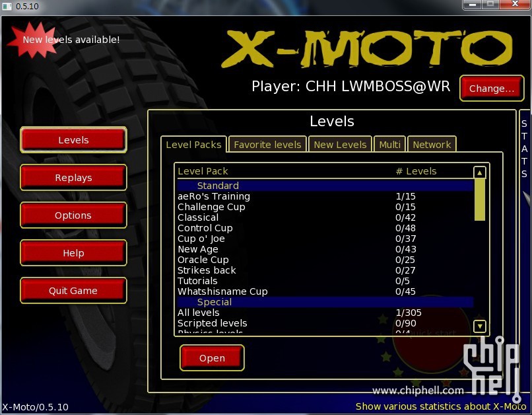
Task: Select Control Cup level pack
Action: [325, 228]
